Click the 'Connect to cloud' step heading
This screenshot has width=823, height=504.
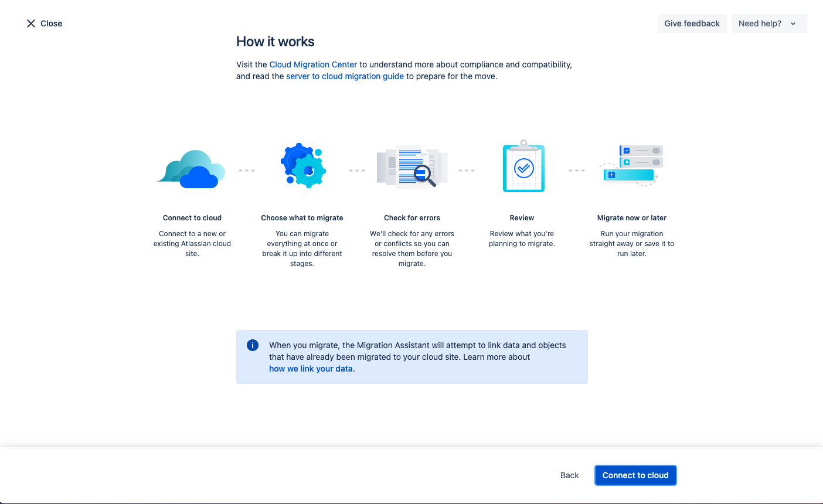[x=192, y=218]
